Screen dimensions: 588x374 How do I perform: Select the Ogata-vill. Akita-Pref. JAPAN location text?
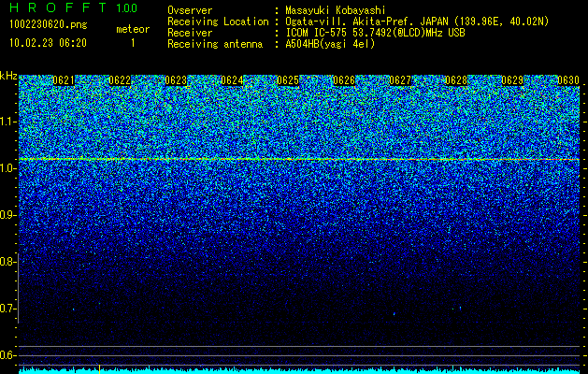(x=417, y=22)
